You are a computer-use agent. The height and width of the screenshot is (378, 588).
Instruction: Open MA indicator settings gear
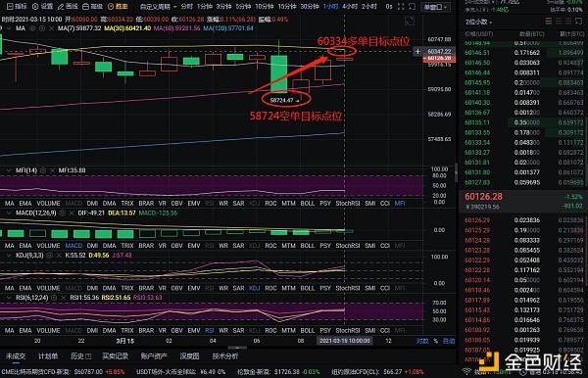[x=42, y=28]
